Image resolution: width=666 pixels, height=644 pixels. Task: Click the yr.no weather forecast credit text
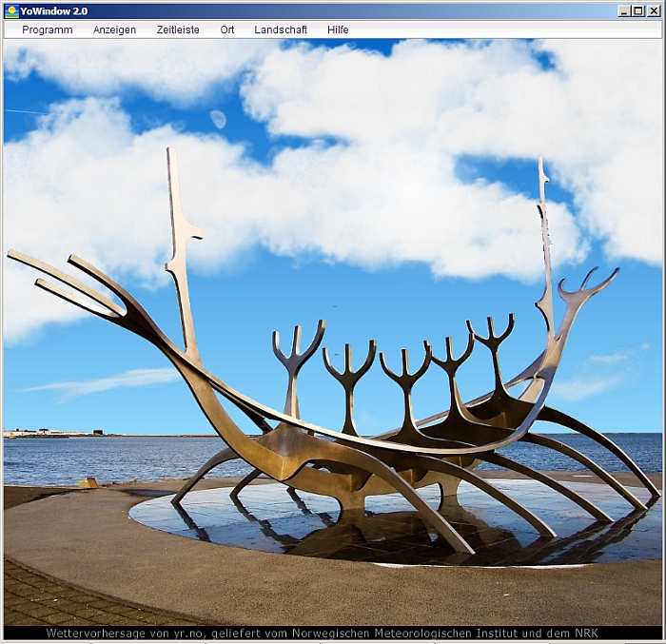point(322,633)
